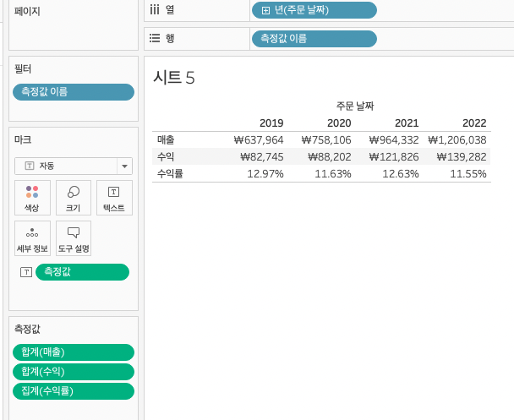Open the mark type dropdown showing 자동
Screen dimensions: 514x420
pos(74,166)
